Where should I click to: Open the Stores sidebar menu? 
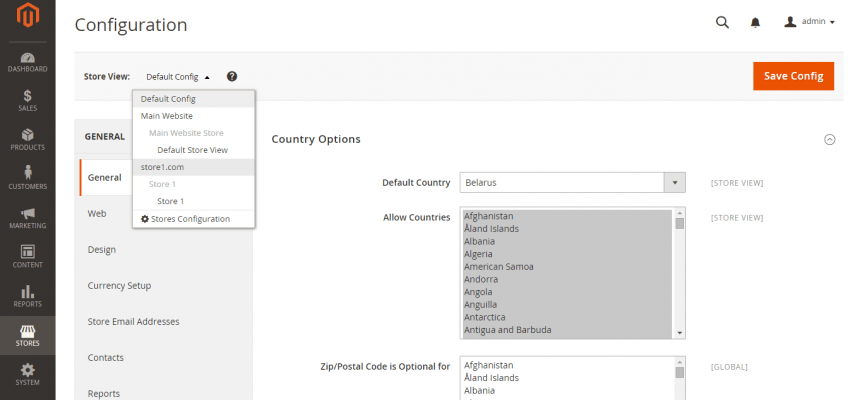coord(28,336)
